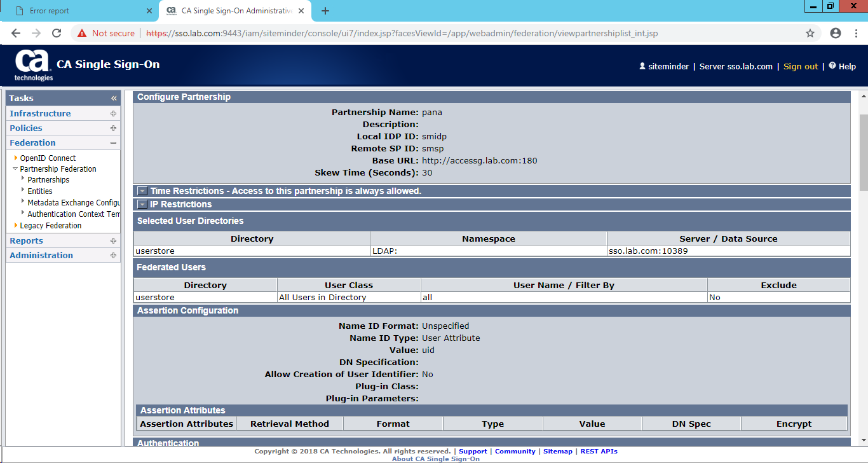Open the Chrome three-dot menu
The width and height of the screenshot is (868, 463).
pos(855,33)
